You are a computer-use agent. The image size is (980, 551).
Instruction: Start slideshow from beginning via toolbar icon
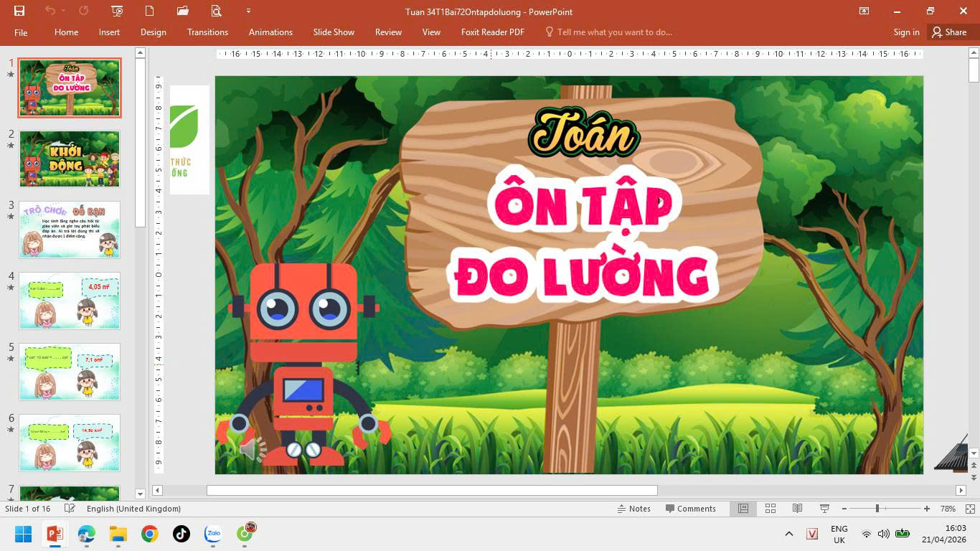click(x=118, y=11)
